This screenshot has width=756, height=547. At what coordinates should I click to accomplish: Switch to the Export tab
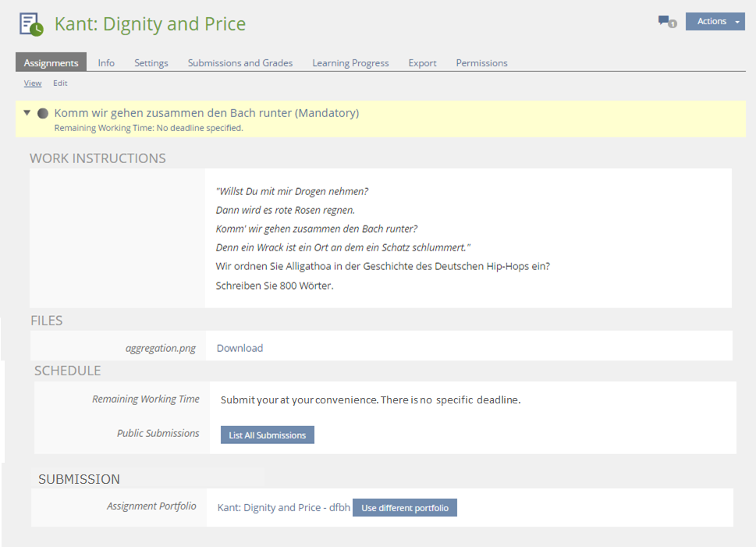(422, 62)
